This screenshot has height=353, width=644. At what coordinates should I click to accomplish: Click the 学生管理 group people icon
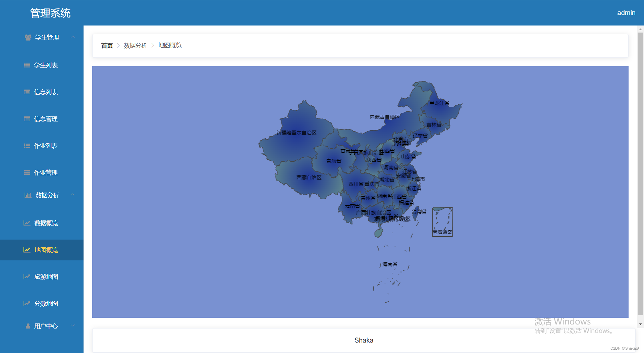click(x=28, y=37)
